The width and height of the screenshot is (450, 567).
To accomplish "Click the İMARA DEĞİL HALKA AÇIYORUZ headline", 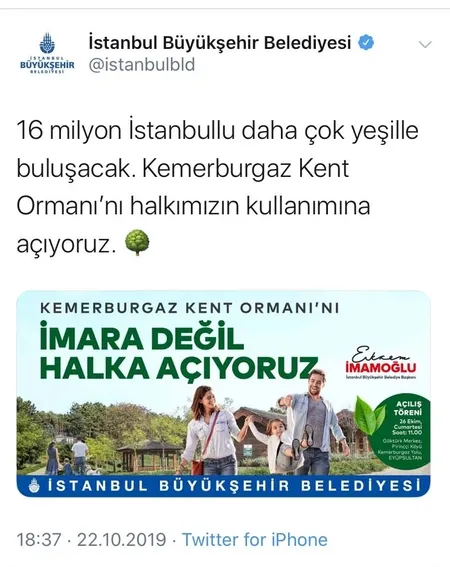I will pyautogui.click(x=179, y=350).
